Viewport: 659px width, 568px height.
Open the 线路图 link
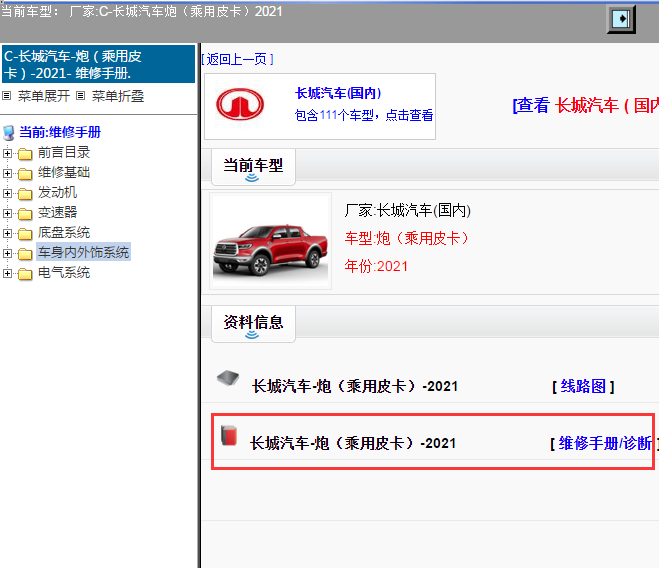[x=583, y=386]
